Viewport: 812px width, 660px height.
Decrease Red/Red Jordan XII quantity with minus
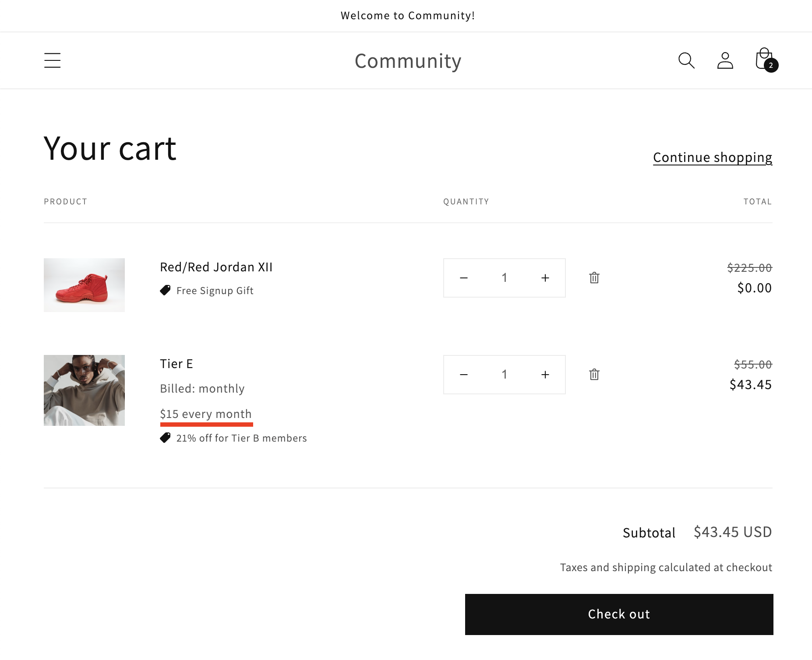(464, 278)
